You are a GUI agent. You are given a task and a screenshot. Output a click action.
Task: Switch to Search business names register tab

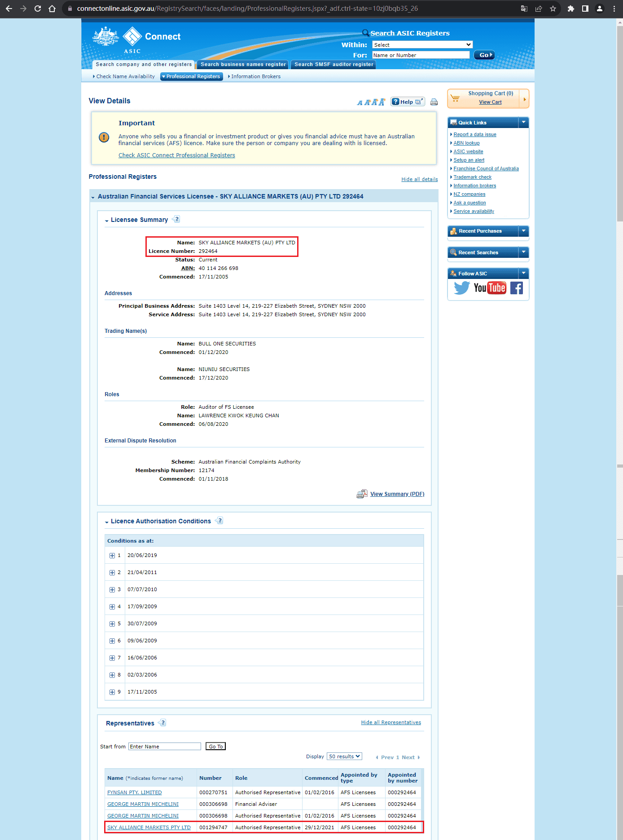coord(243,64)
